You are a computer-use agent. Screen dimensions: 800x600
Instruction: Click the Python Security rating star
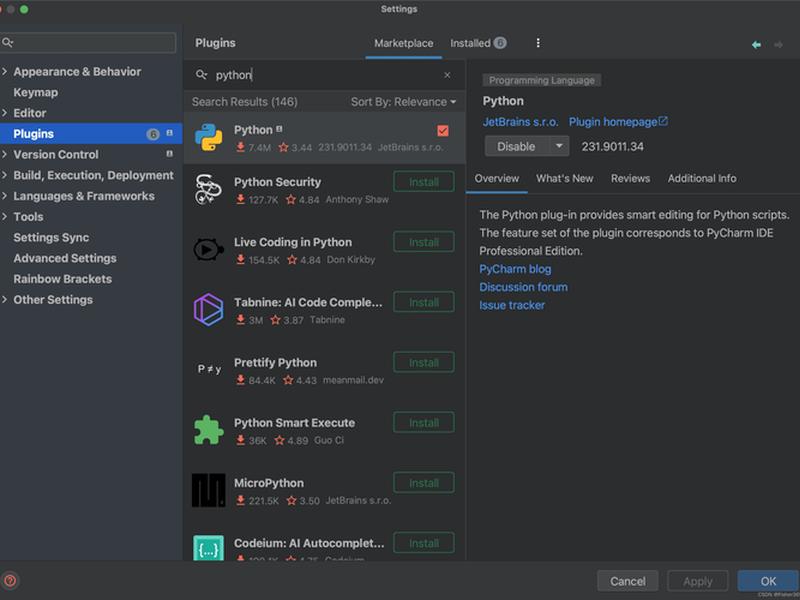click(x=290, y=199)
